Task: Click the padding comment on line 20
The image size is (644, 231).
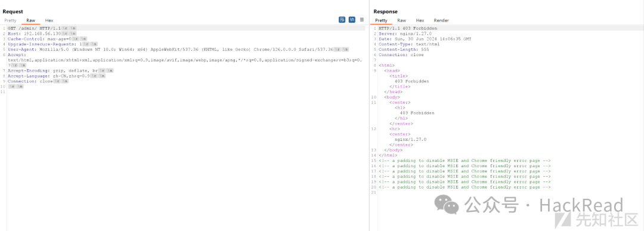Action: click(x=465, y=187)
